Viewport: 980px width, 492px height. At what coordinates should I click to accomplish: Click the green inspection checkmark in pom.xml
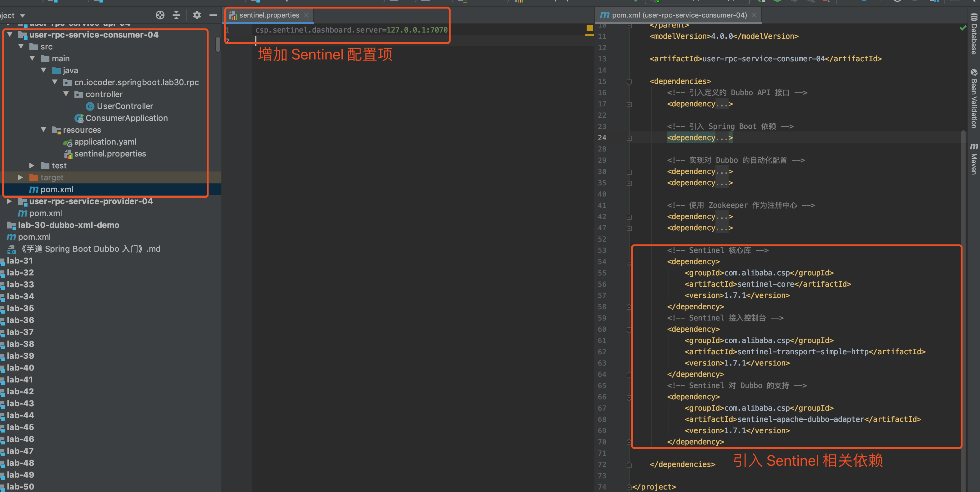963,28
